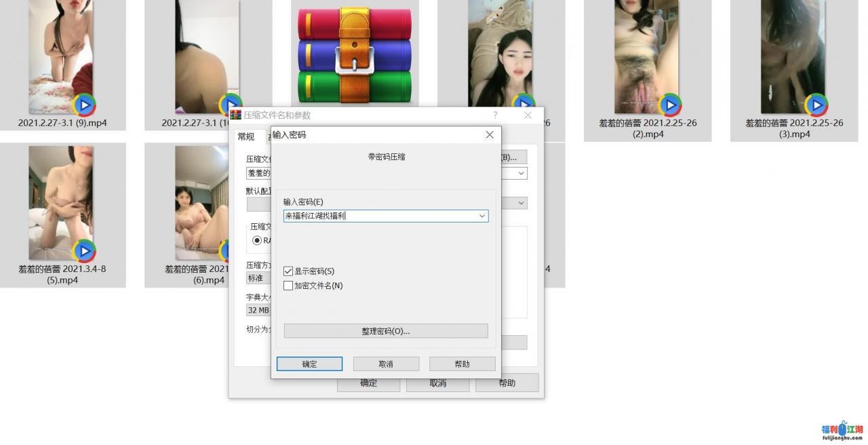Enable the 加密文件名(N) checkbox
Screen dimensions: 868x445
pos(288,286)
